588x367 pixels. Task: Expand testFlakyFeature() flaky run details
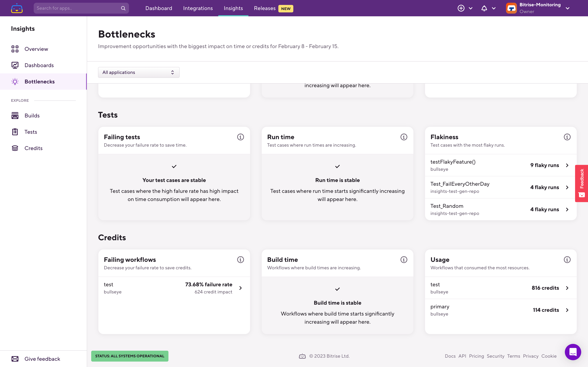click(x=567, y=165)
